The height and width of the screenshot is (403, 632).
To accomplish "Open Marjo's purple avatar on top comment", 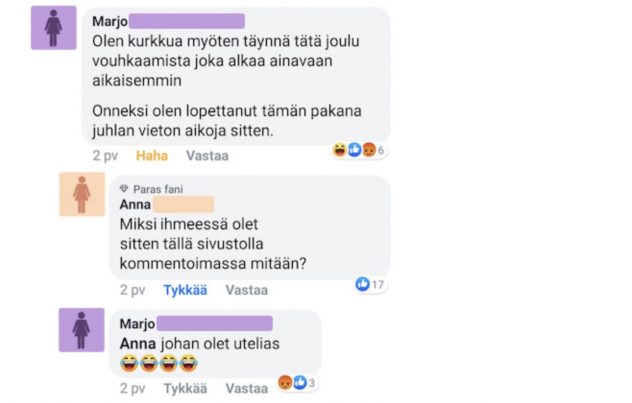I will click(54, 28).
